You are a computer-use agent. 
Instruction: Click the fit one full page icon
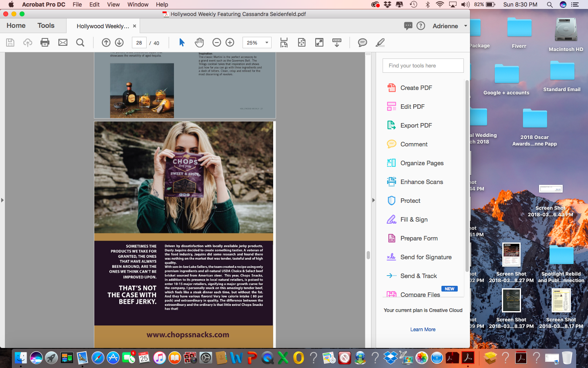pyautogui.click(x=302, y=43)
